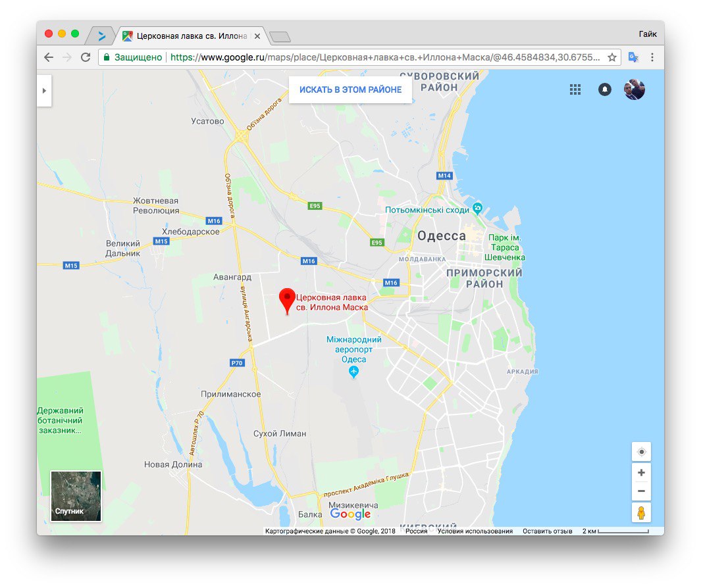Viewport: 701px width, 588px height.
Task: Go back with the browser back arrow
Action: [49, 57]
